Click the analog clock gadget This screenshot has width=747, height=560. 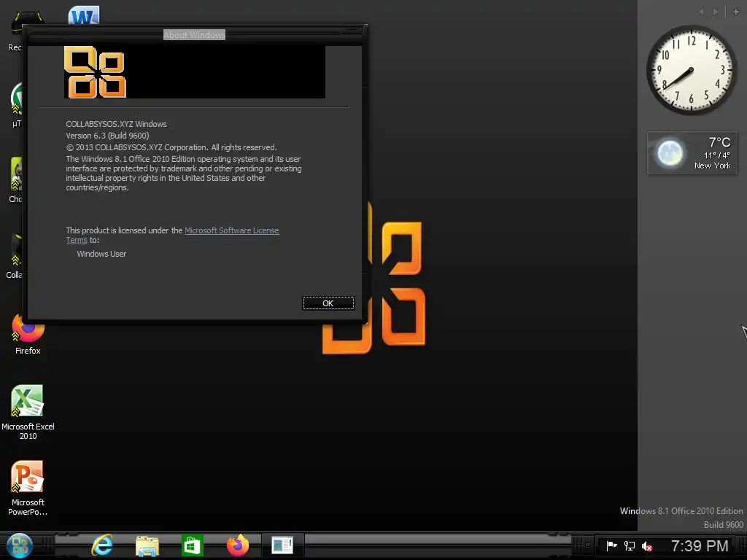pos(692,70)
